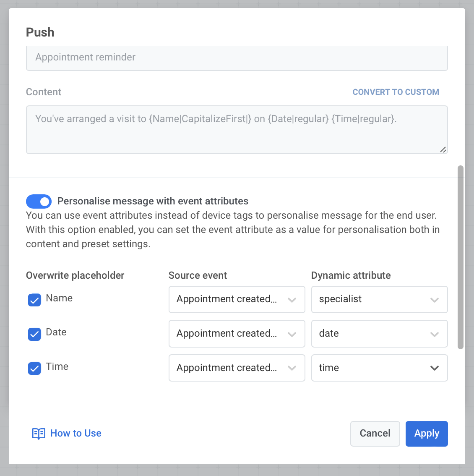Open Source event dropdown for Date
The image size is (474, 476).
[x=237, y=334]
